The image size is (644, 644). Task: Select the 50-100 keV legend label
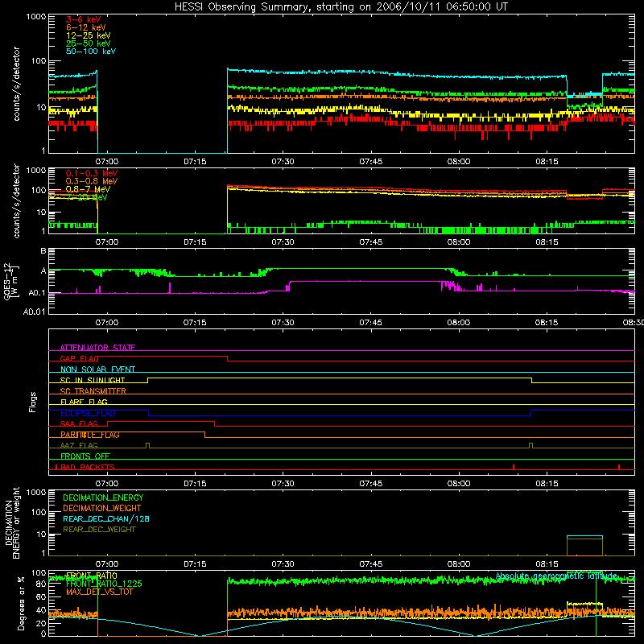[x=90, y=52]
